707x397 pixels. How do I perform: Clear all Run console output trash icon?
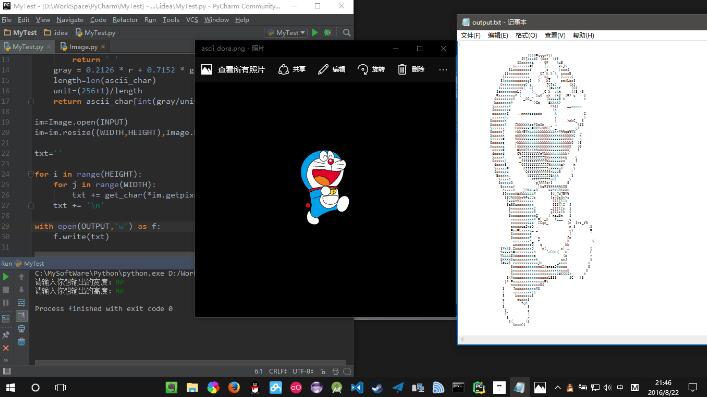(21, 342)
